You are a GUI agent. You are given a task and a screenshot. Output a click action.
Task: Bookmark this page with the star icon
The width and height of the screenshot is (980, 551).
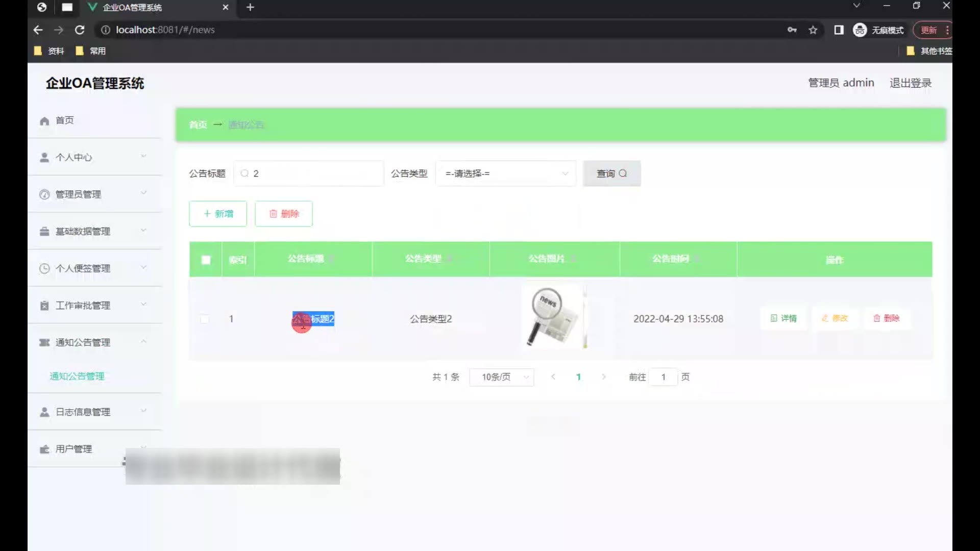tap(813, 30)
